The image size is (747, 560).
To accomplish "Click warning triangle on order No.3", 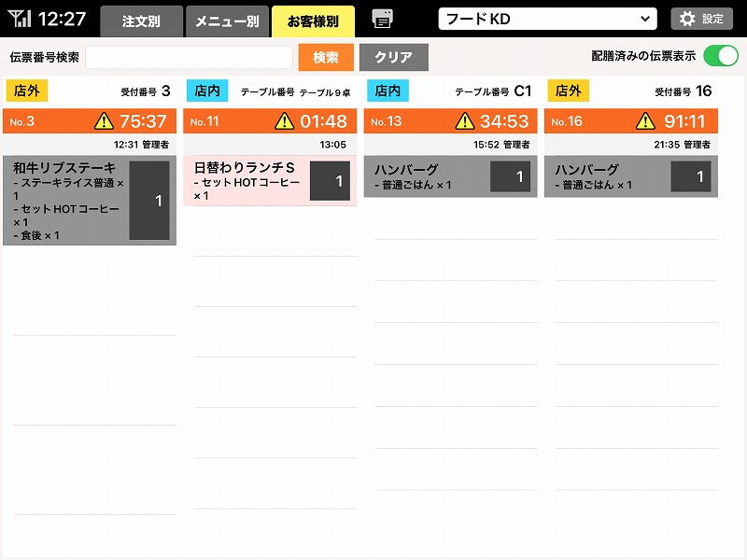I will pyautogui.click(x=104, y=121).
